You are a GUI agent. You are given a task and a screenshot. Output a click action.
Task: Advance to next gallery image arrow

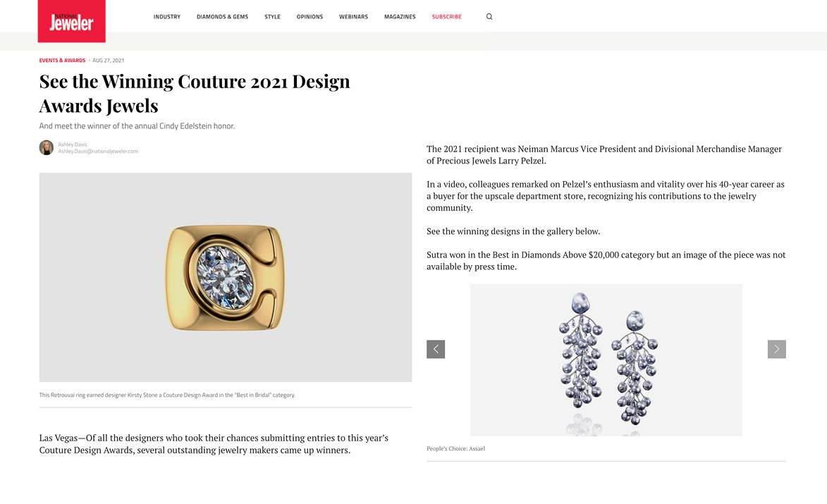(776, 349)
